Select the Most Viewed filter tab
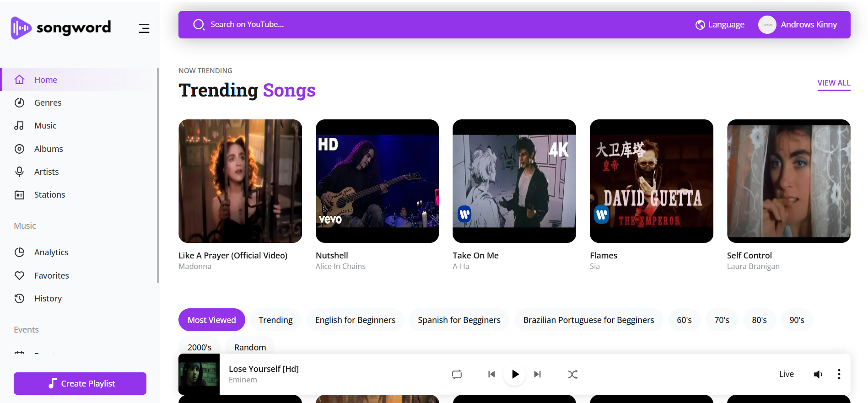The image size is (868, 403). [212, 320]
